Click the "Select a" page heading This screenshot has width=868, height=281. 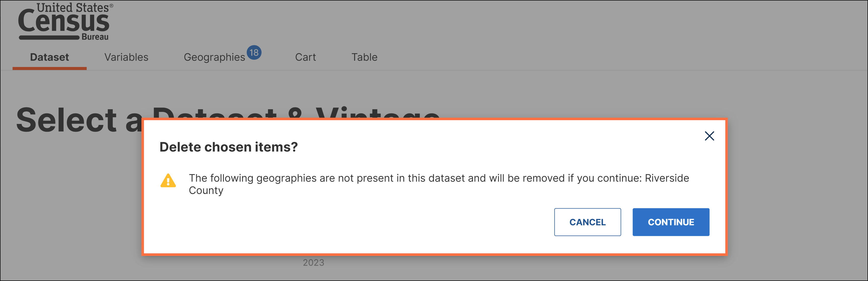point(79,120)
